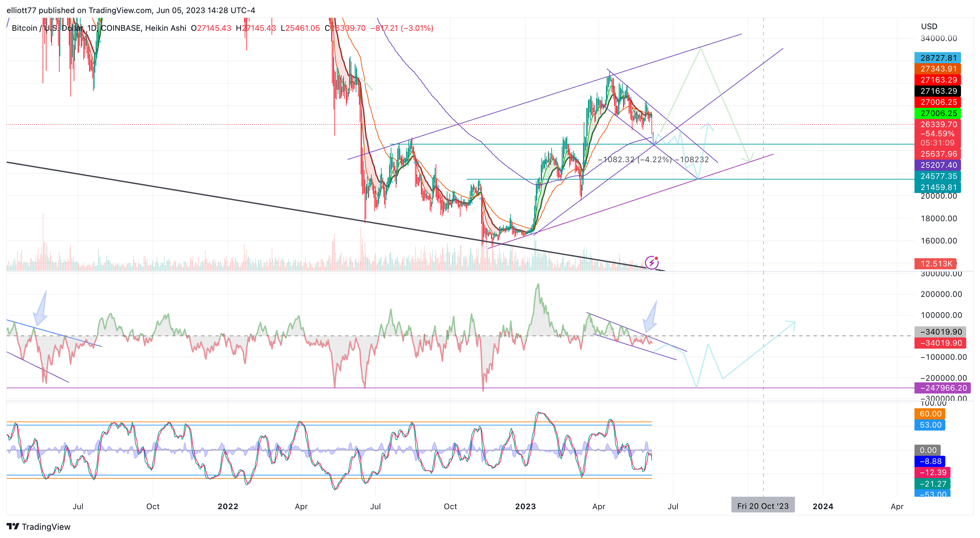Click the green 27006.25 price label
Screen dimensions: 980x538
pos(937,113)
